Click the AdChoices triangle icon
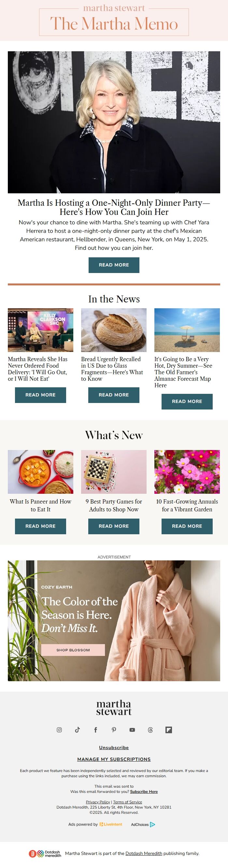This screenshot has width=228, height=868. [x=152, y=825]
